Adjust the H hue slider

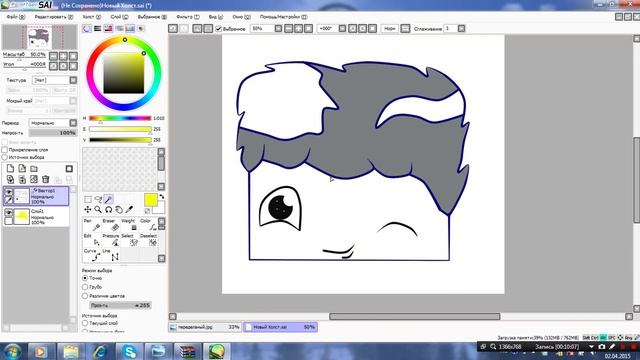pyautogui.click(x=120, y=118)
